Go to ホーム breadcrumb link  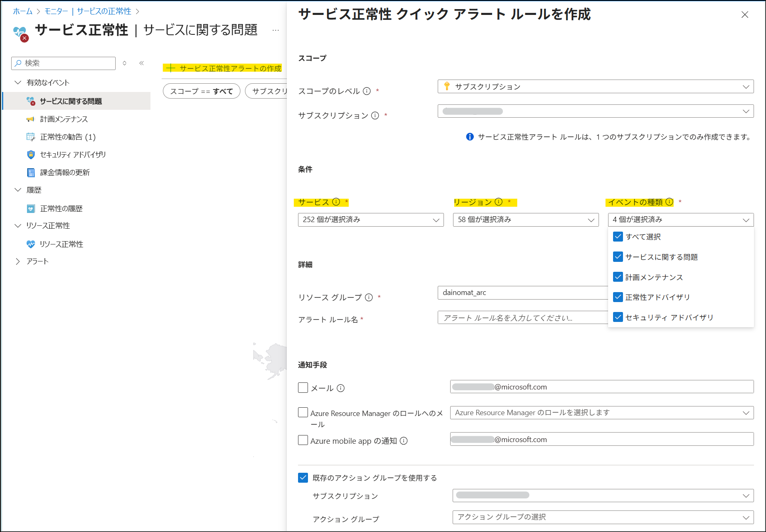(23, 11)
